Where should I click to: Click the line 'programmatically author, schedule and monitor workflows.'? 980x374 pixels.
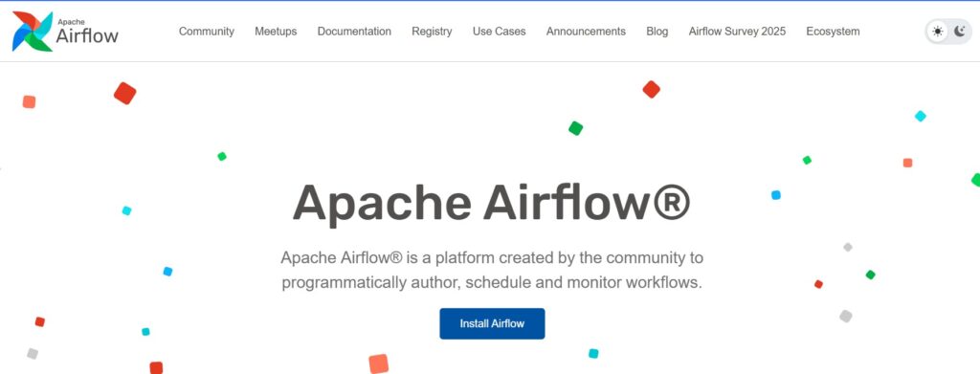492,282
